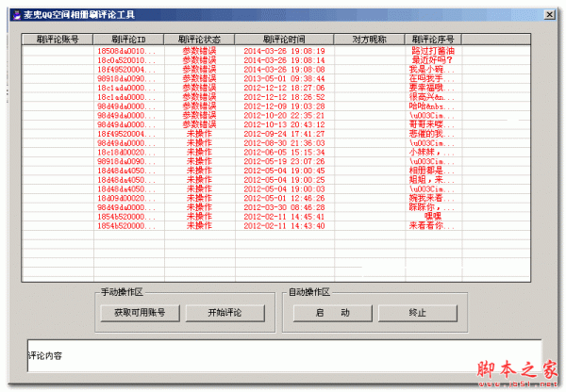Select time cell 2012-12-09 19:03:28
The height and width of the screenshot is (392, 566).
(284, 106)
